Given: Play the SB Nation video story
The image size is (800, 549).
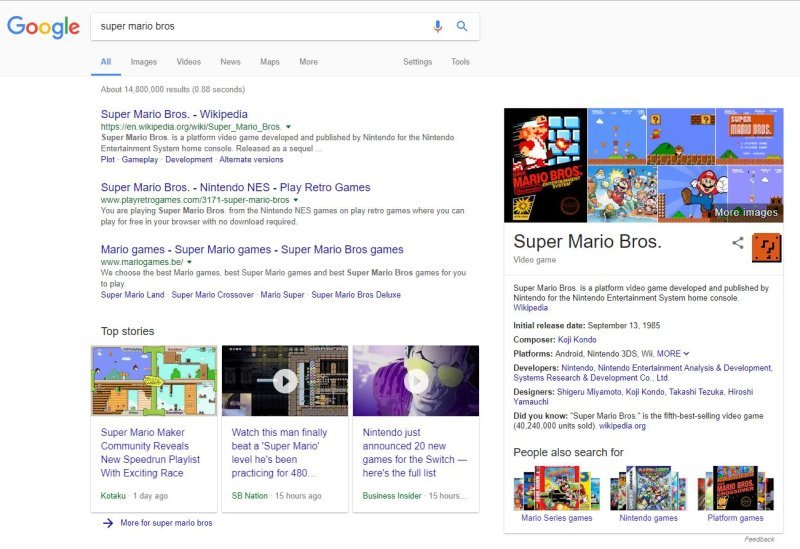Looking at the screenshot, I should point(285,380).
